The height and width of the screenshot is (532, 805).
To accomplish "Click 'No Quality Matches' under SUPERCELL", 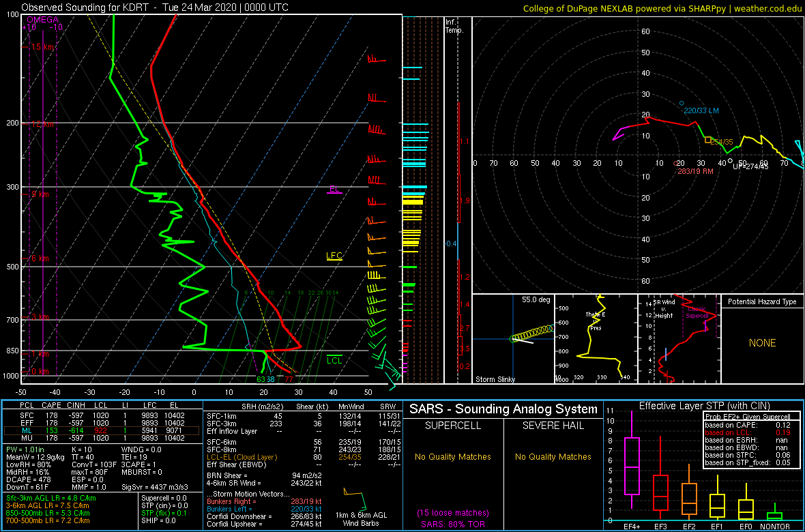I will click(453, 456).
